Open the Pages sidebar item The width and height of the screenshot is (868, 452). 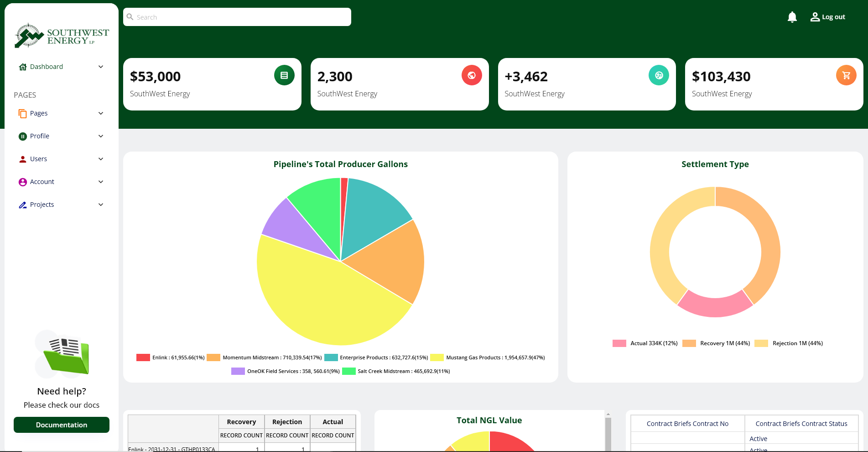tap(62, 113)
